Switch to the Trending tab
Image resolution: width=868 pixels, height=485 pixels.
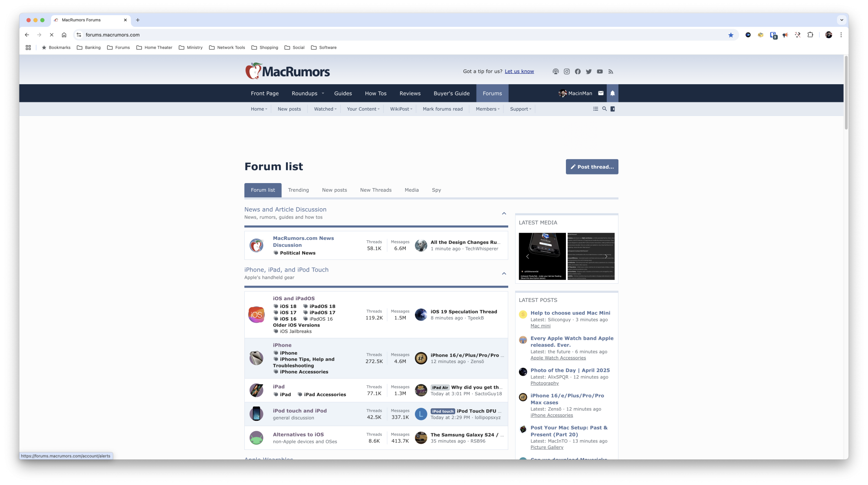point(299,190)
